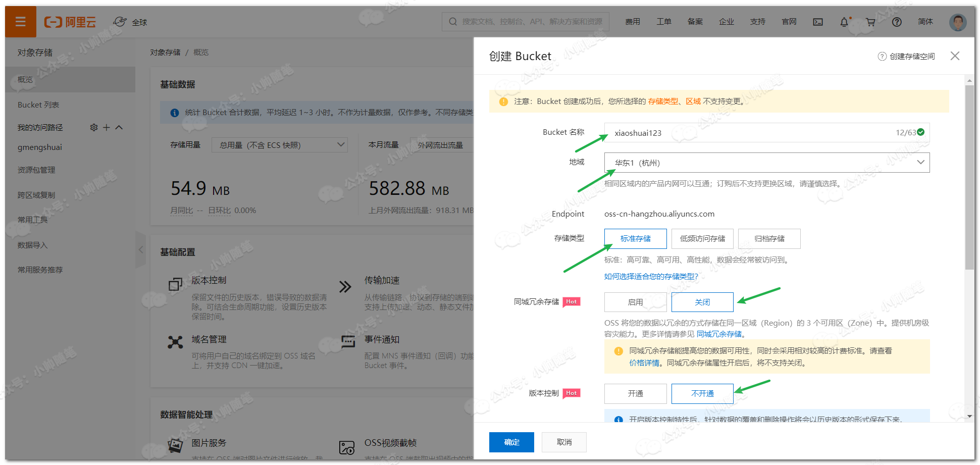Open the 费用 menu
Image resolution: width=980 pixels, height=465 pixels.
click(633, 22)
